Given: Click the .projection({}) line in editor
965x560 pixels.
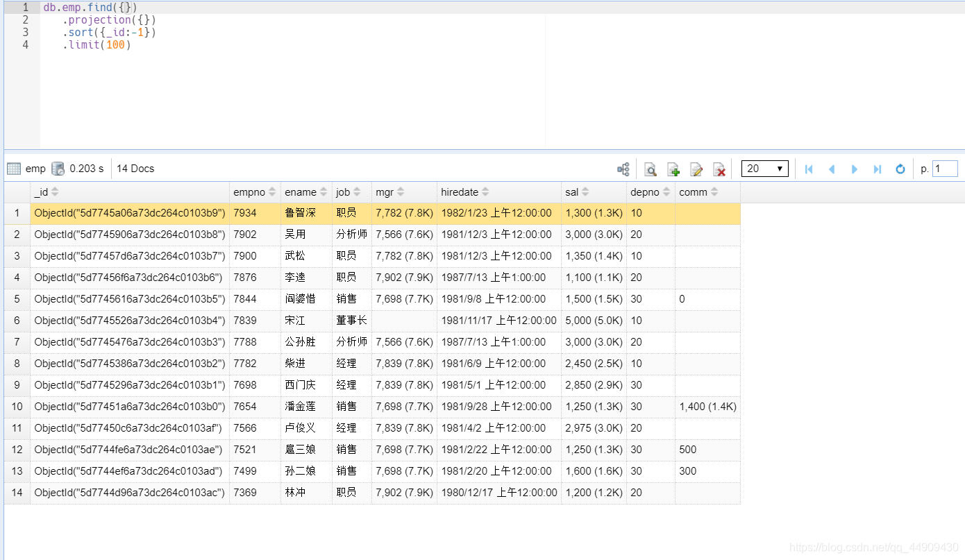Looking at the screenshot, I should pos(109,19).
